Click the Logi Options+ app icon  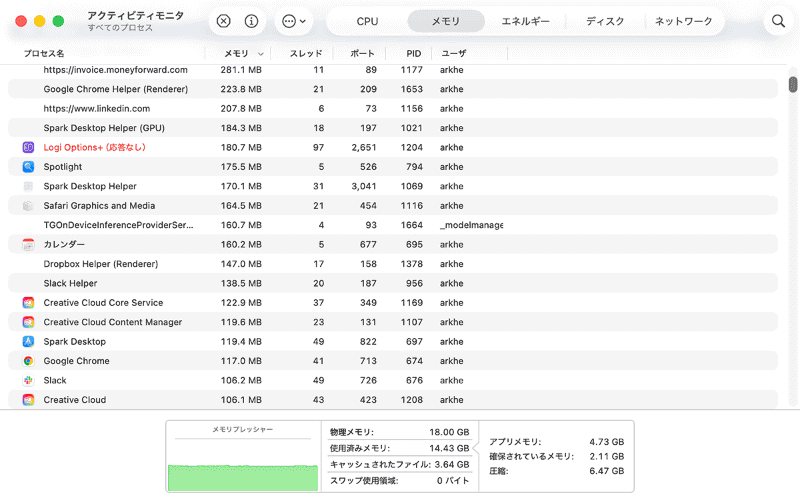[x=28, y=147]
